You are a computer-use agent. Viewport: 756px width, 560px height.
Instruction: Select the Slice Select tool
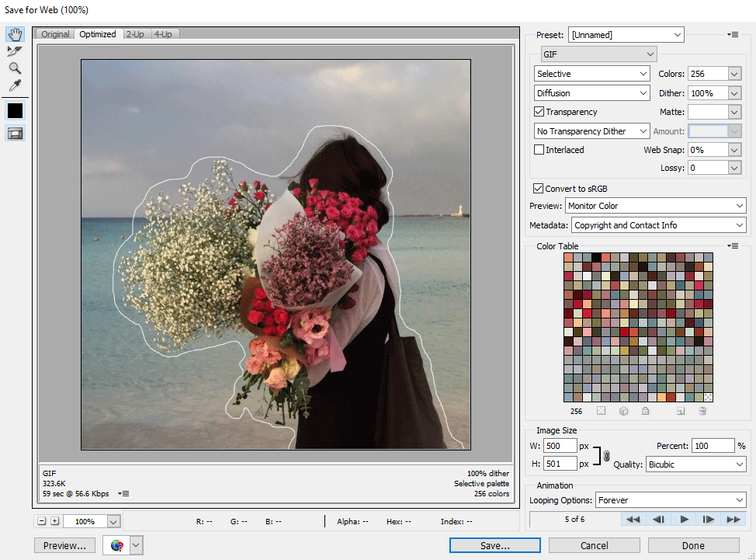click(15, 51)
